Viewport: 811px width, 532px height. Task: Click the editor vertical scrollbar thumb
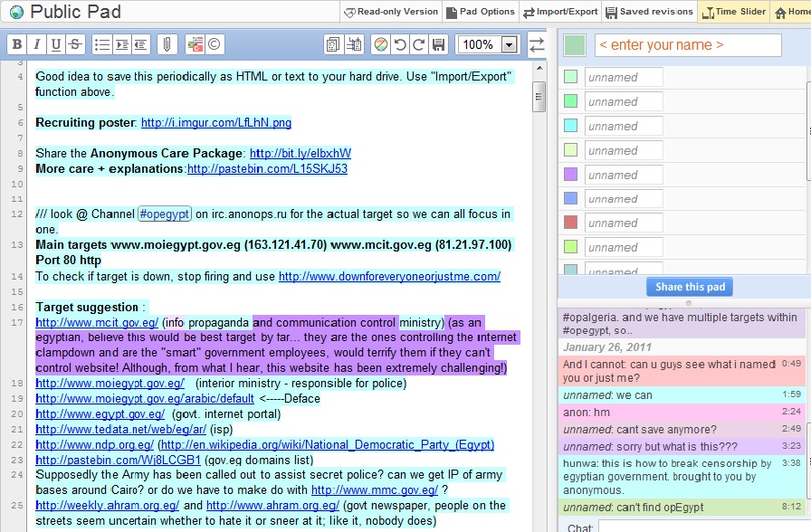(539, 97)
